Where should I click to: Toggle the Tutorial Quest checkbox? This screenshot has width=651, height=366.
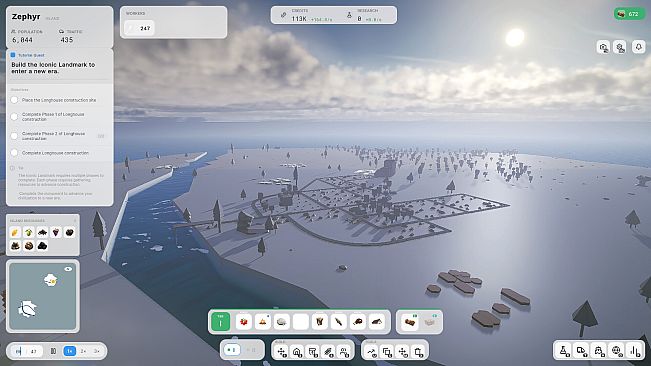point(13,55)
